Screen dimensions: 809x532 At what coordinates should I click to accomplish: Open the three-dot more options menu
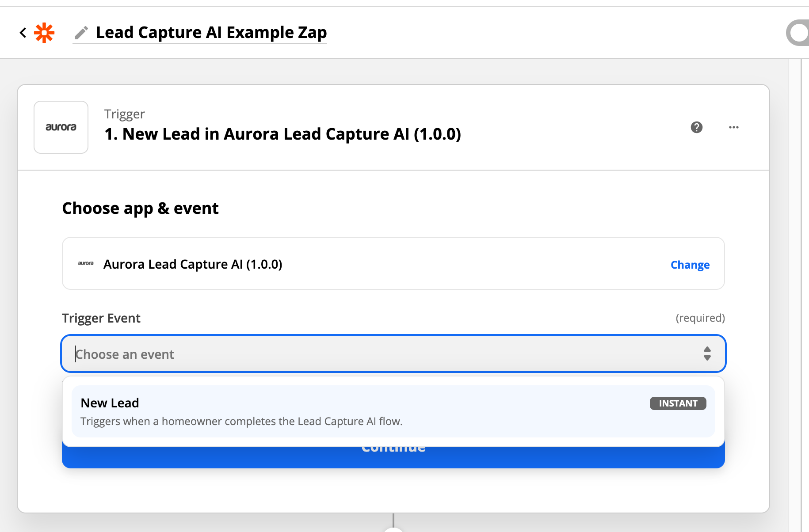[x=733, y=127]
